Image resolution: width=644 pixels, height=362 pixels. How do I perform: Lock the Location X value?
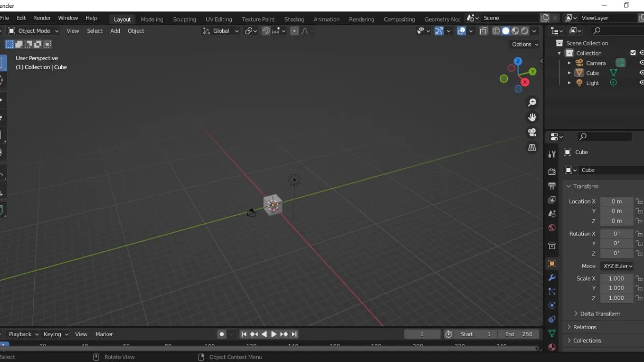[x=639, y=202]
